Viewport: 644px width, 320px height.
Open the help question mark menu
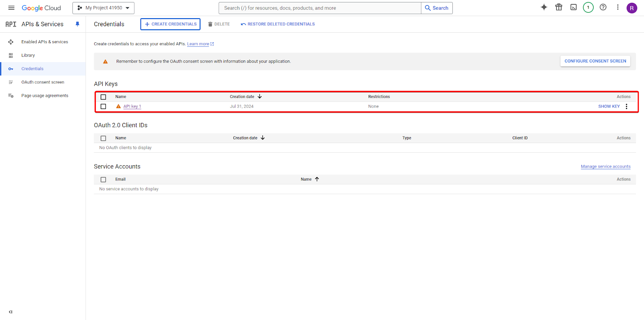click(603, 7)
